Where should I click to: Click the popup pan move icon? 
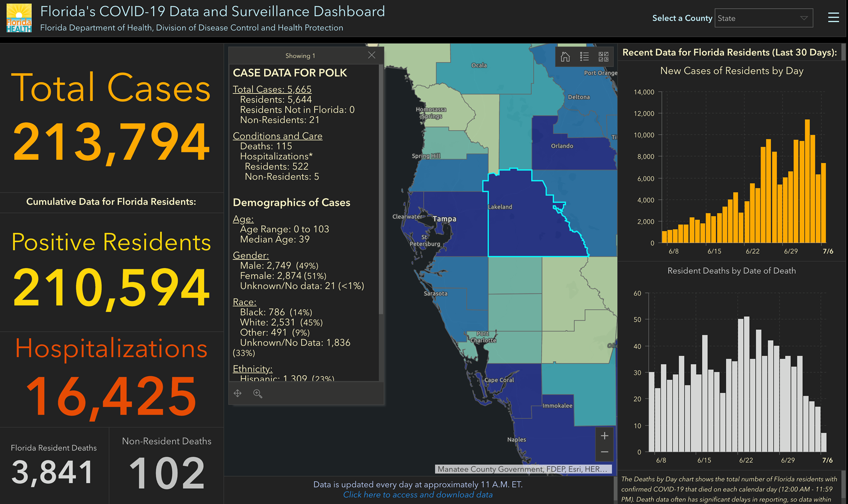click(238, 394)
